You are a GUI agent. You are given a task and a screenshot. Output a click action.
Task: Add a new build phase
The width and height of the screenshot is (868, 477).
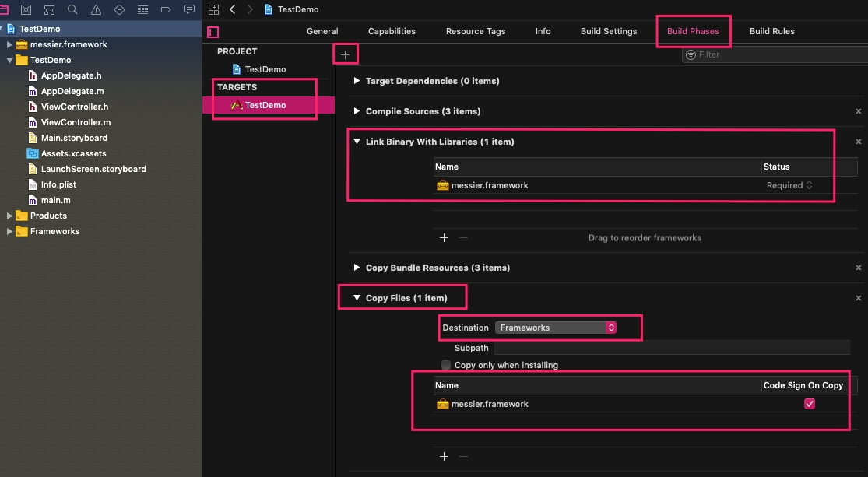pos(346,54)
